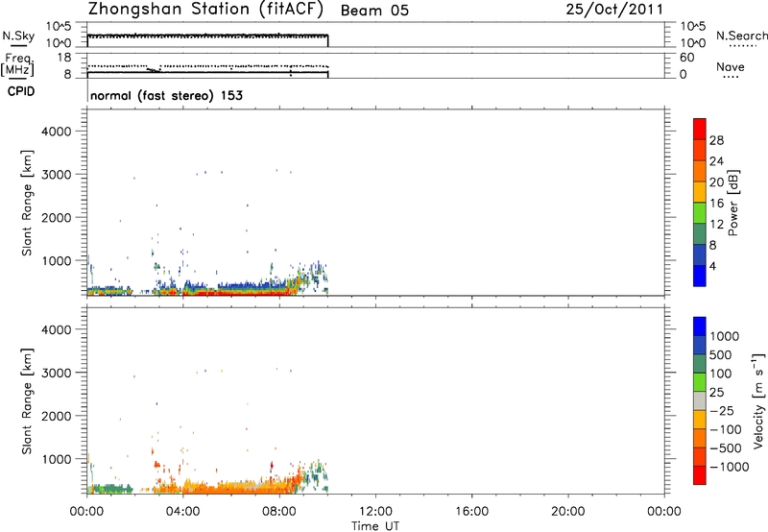Click the 'Slant Range [km]' label of the velocity panel
Viewport: 768px width, 532px height.
(27, 400)
